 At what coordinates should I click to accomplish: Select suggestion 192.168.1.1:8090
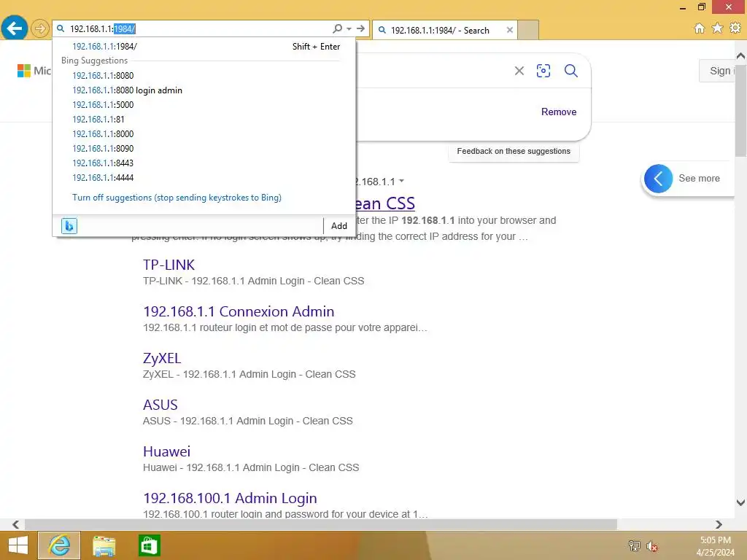coord(204,149)
